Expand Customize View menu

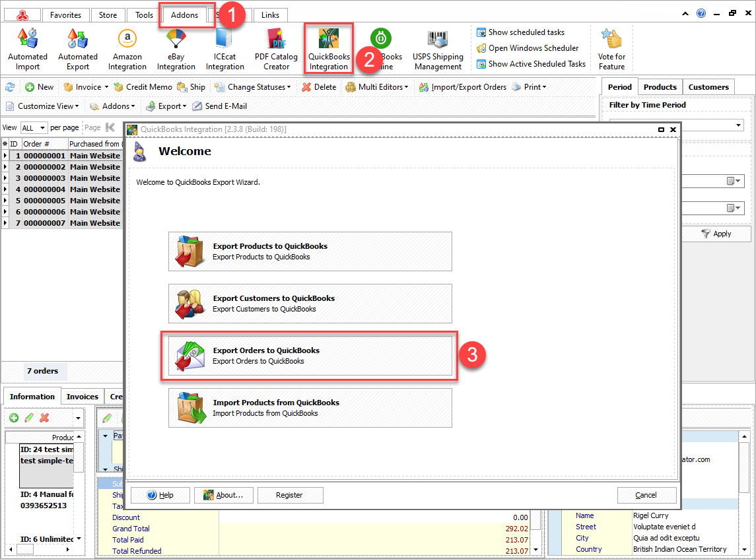pos(42,106)
